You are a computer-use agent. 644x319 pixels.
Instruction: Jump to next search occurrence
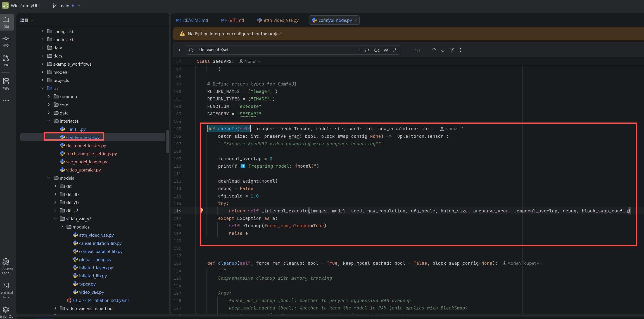point(443,50)
